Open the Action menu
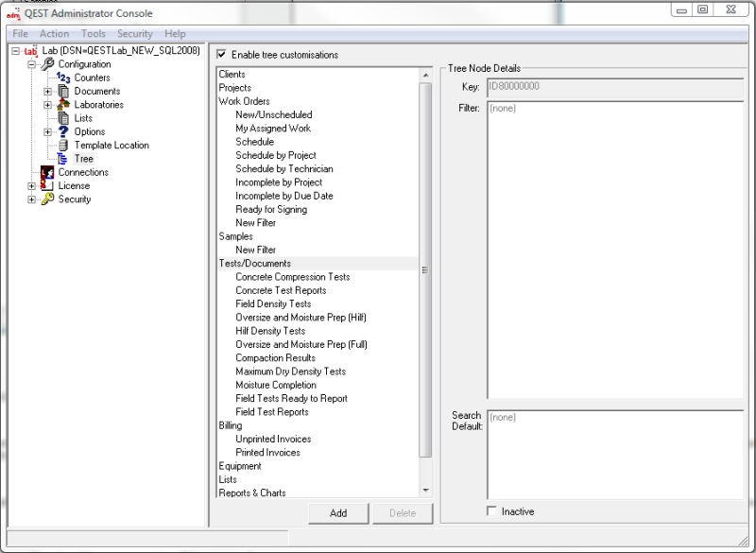 click(54, 33)
